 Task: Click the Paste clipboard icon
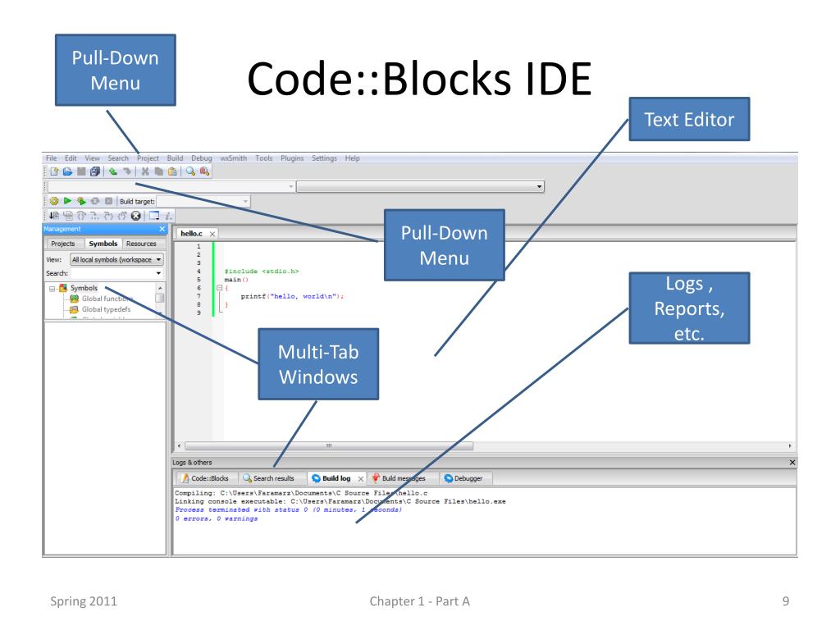coord(172,171)
